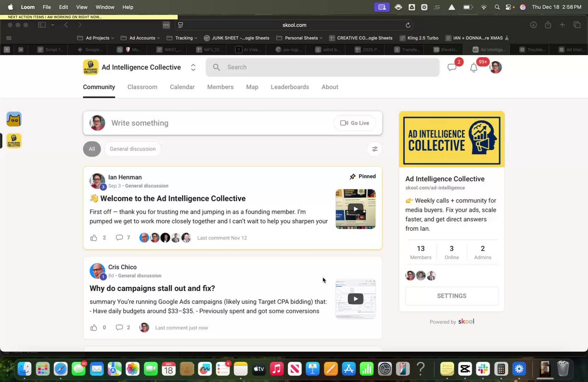Select the General discussion filter pill
This screenshot has height=382, width=588.
pyautogui.click(x=133, y=149)
